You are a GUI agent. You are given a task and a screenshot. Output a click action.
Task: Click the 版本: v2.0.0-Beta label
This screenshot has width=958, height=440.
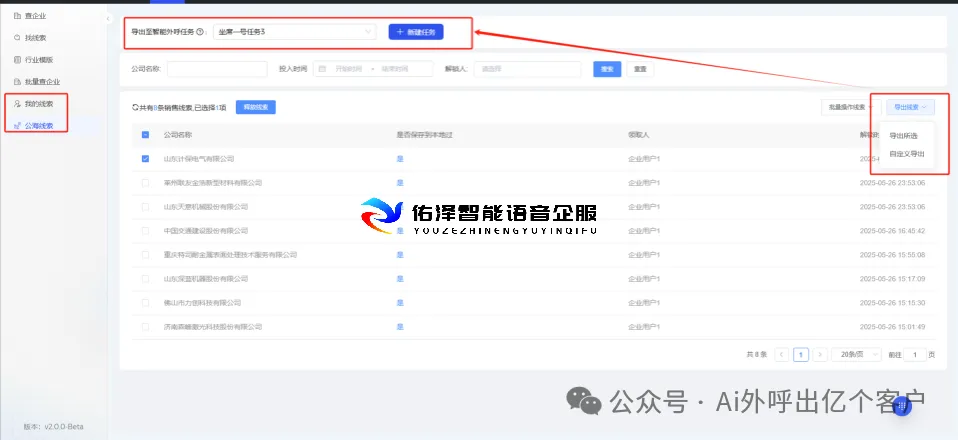[52, 427]
